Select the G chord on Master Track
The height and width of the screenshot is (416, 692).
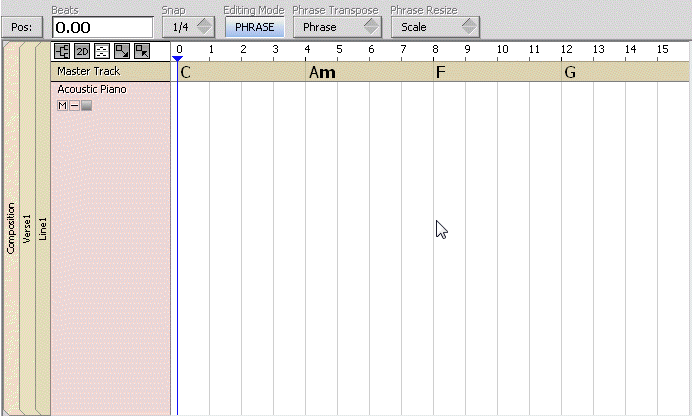[570, 72]
